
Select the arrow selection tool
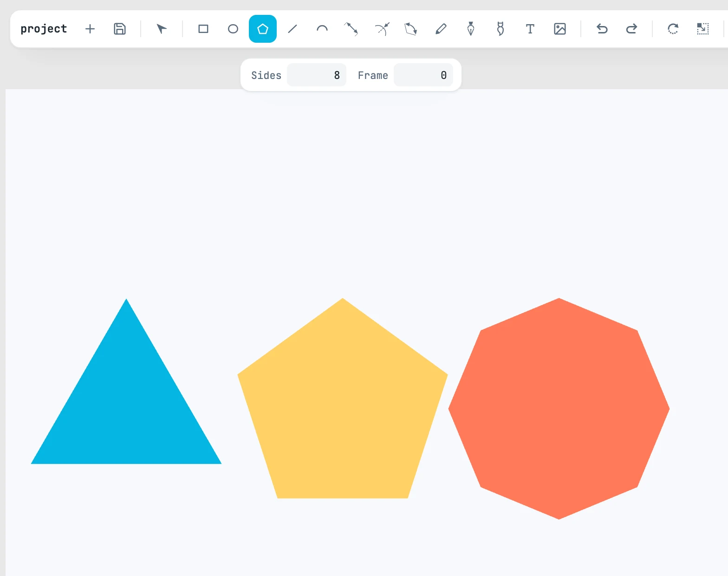161,29
